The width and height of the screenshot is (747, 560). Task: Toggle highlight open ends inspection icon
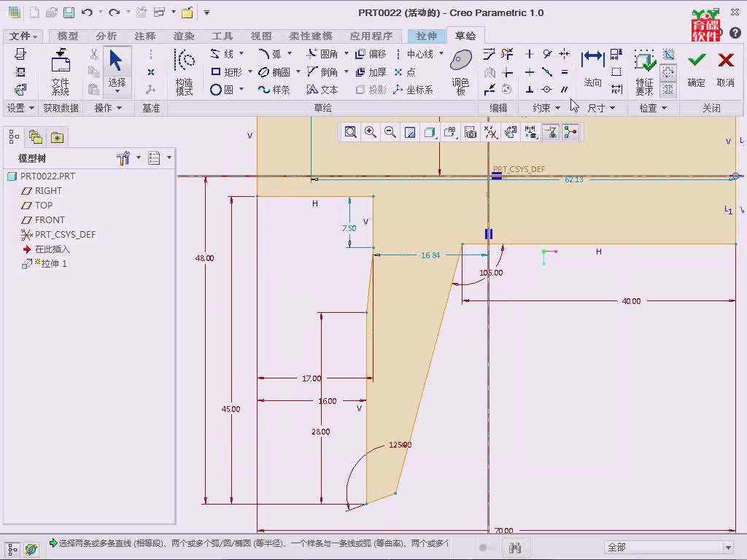pyautogui.click(x=668, y=72)
